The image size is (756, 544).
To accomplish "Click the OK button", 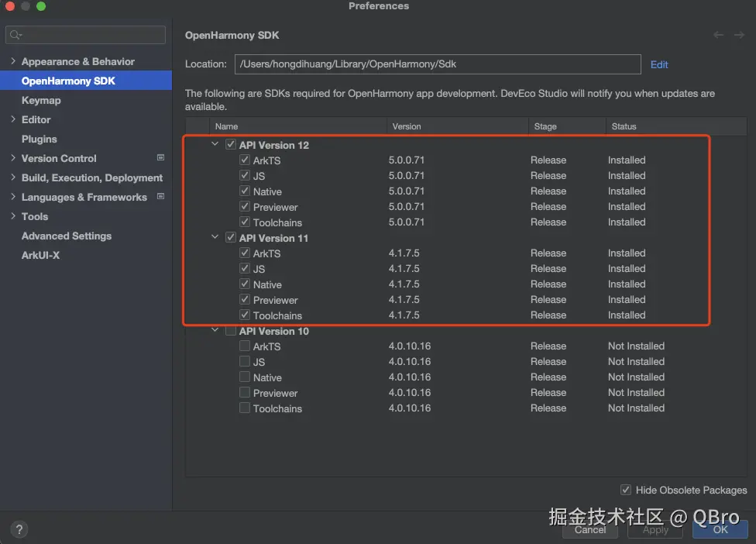I will [720, 530].
